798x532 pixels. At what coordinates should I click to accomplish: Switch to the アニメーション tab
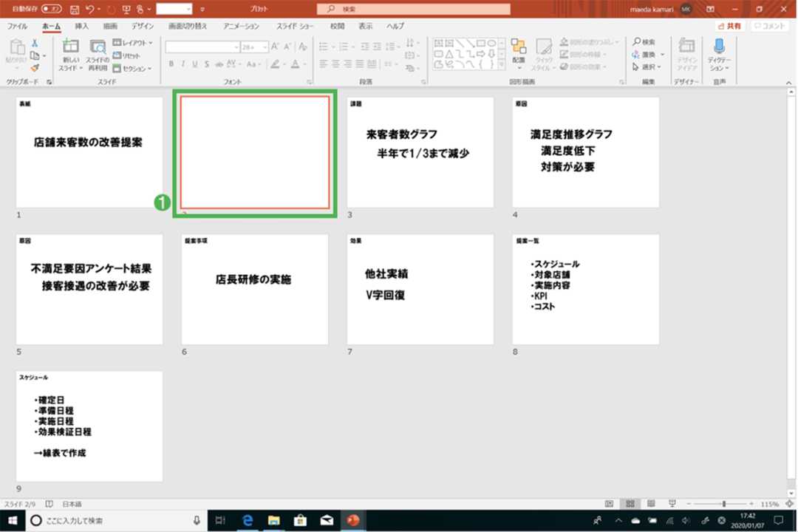[x=241, y=26]
